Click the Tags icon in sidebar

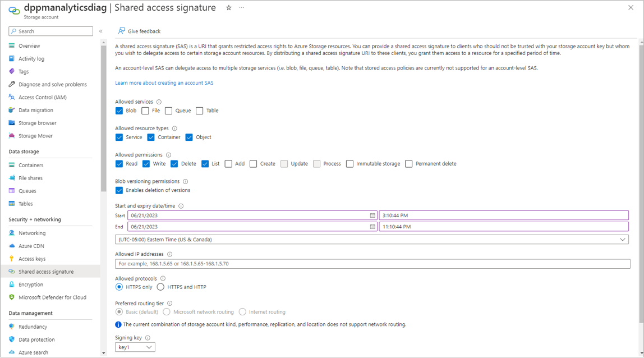11,71
